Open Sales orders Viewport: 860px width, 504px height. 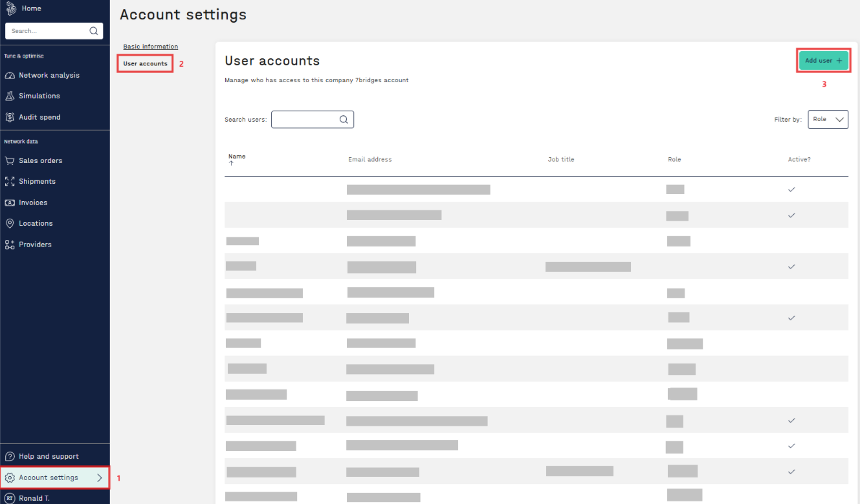[41, 160]
